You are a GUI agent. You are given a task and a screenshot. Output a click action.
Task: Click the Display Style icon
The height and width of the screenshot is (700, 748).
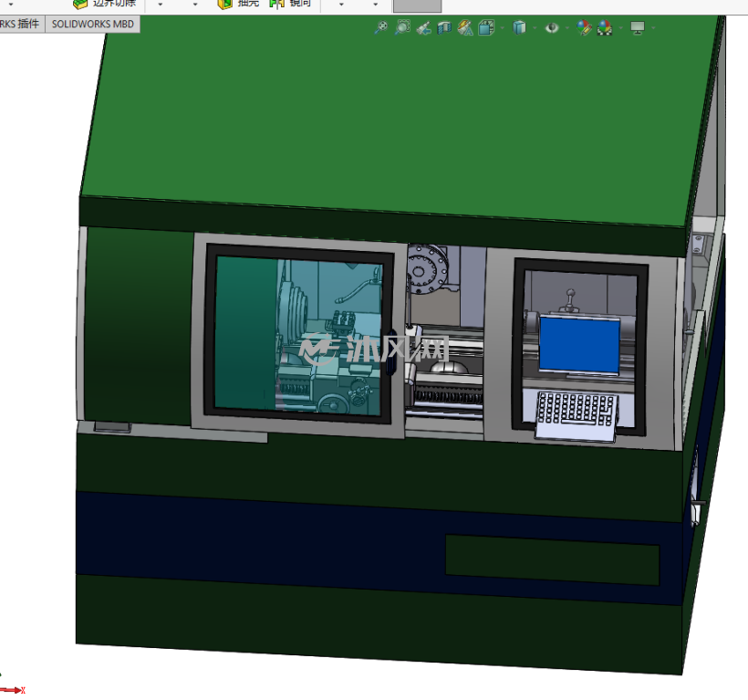(x=520, y=27)
